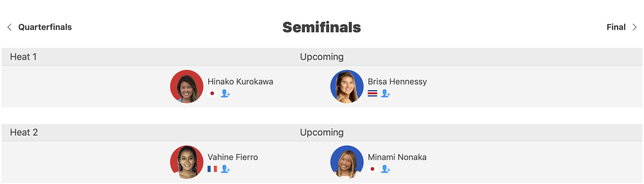644x184 pixels.
Task: Go to Final round
Action: 616,27
